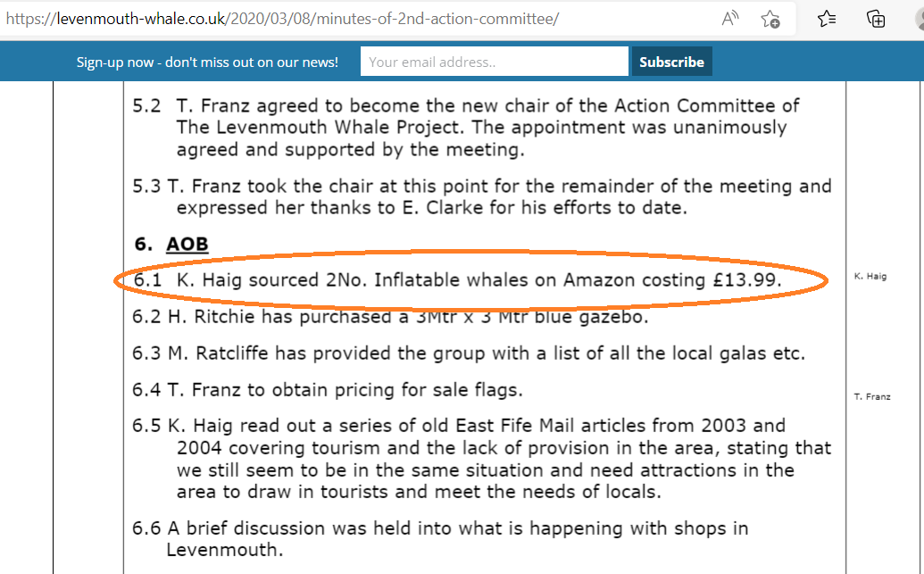This screenshot has width=924, height=574.
Task: Click the Subscribe button
Action: pyautogui.click(x=671, y=62)
